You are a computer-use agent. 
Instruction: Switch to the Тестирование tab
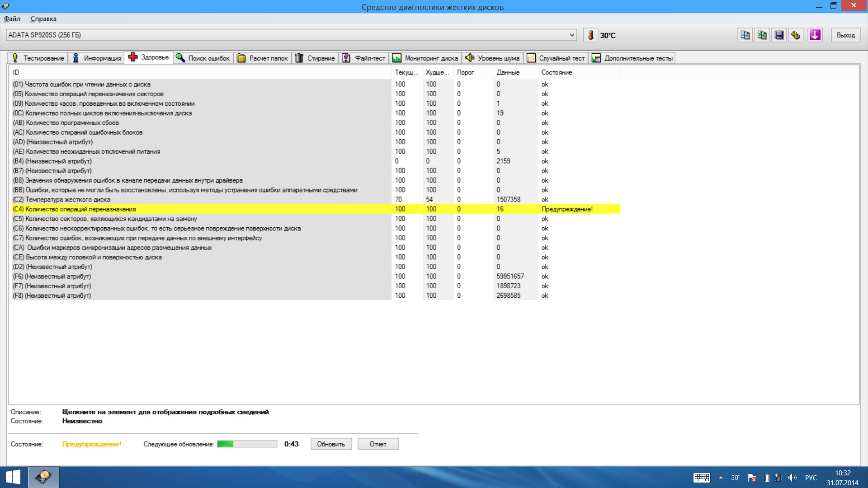(x=38, y=58)
